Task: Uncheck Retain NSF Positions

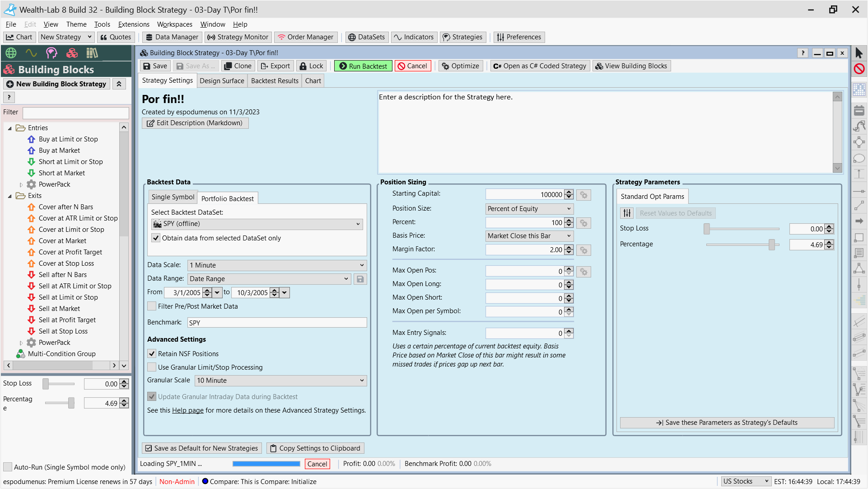Action: pos(152,354)
